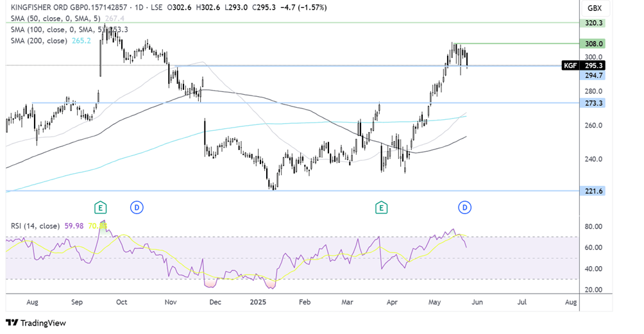Select the SMA 200 close indicator legend
644x334 pixels.
[38, 40]
